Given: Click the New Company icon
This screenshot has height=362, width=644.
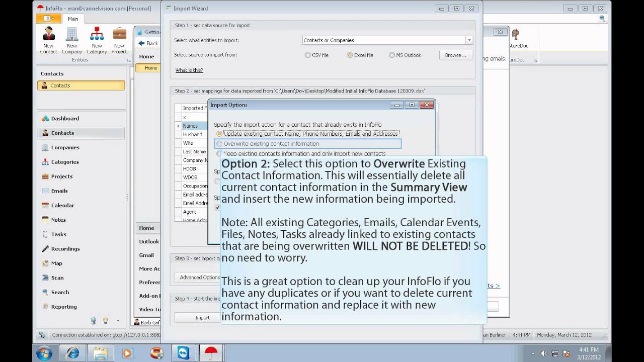Looking at the screenshot, I should pyautogui.click(x=72, y=40).
